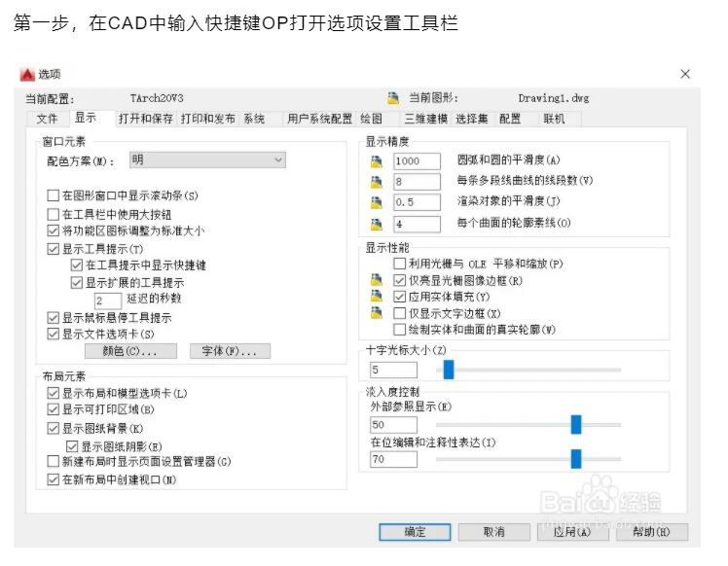
Task: Click the drawing icon beside 每个曲面的轮廓素线
Action: [x=377, y=224]
